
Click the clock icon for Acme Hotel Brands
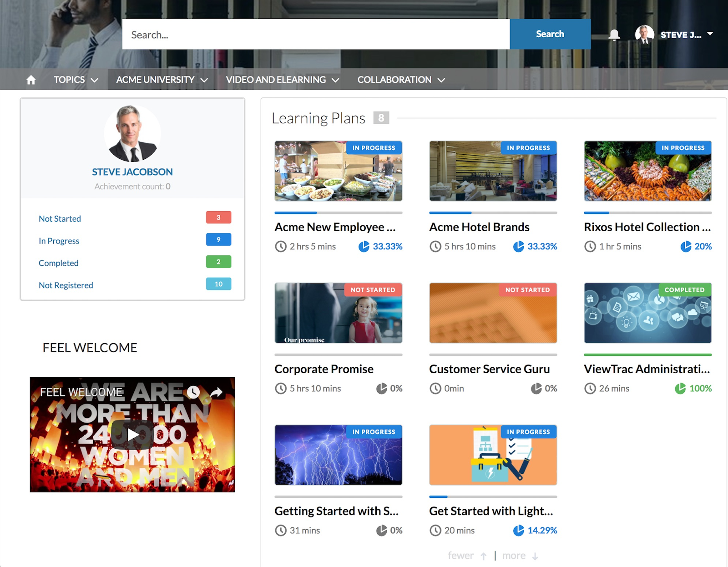pyautogui.click(x=435, y=247)
